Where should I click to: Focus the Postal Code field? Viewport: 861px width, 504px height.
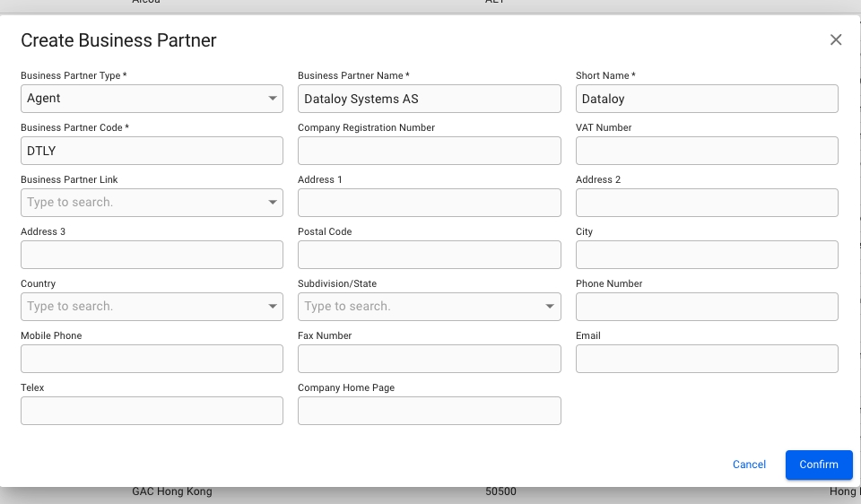429,255
